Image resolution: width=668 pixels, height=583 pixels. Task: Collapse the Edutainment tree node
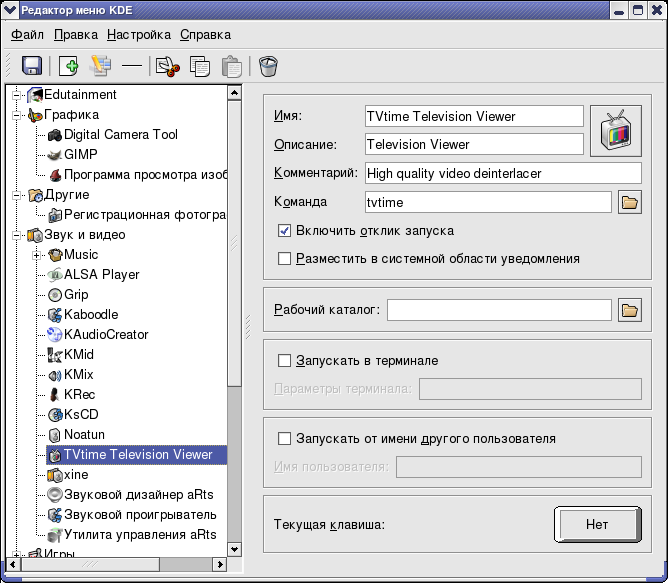coord(17,95)
